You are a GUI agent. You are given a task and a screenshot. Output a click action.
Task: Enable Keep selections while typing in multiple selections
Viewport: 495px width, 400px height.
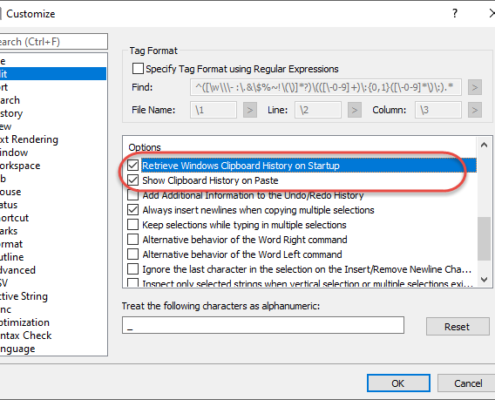point(133,225)
